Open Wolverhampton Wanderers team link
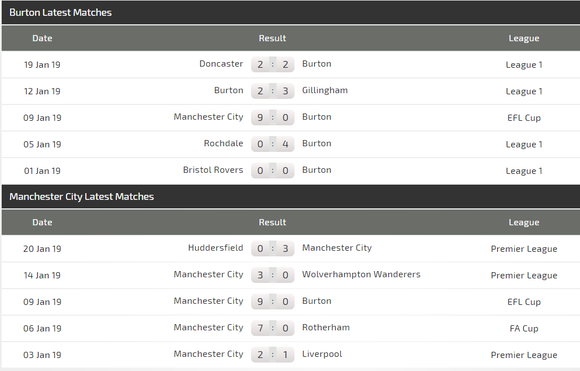The height and width of the screenshot is (371, 580). tap(361, 274)
